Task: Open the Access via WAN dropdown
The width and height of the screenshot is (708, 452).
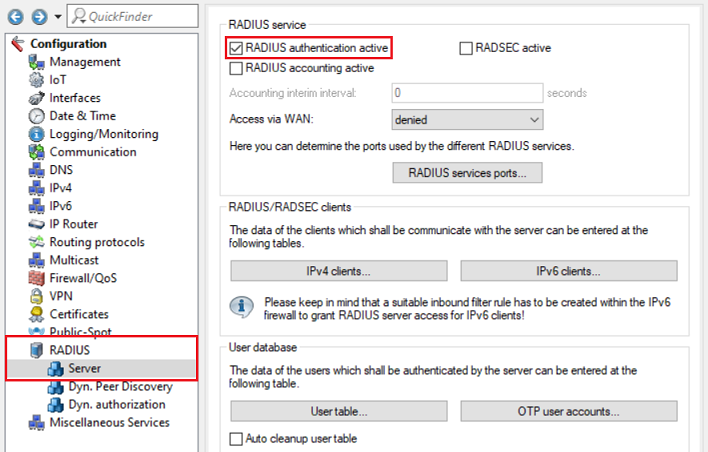Action: 466,120
